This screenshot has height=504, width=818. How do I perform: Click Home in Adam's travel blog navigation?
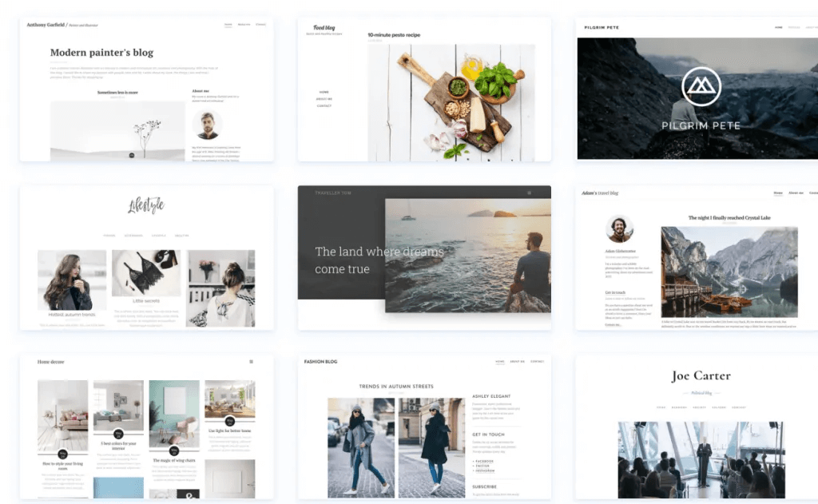coord(778,193)
